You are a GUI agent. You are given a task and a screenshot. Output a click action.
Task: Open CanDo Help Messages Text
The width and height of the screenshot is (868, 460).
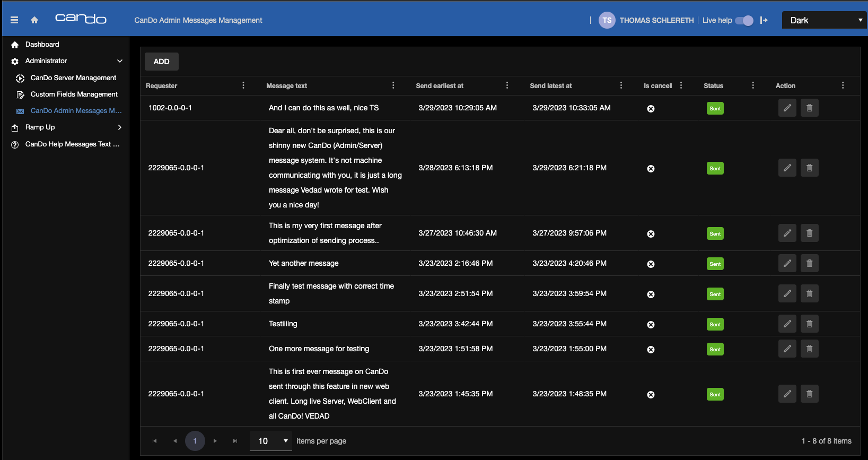pos(72,144)
